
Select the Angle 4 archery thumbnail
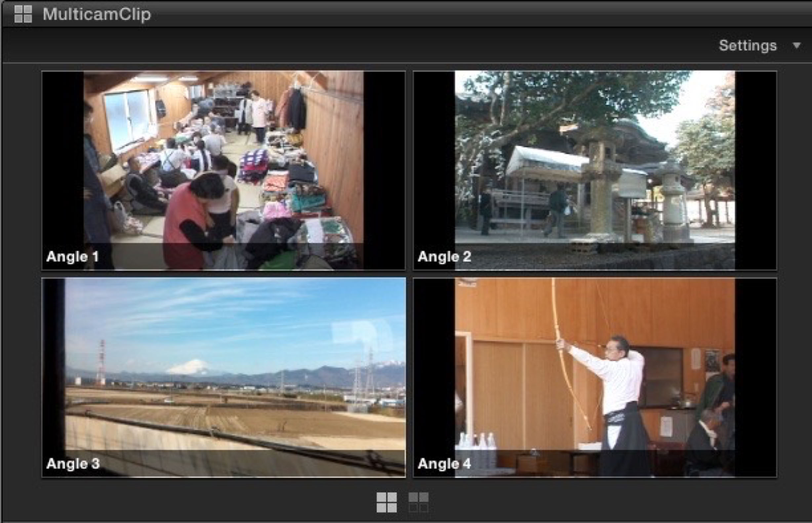(594, 367)
